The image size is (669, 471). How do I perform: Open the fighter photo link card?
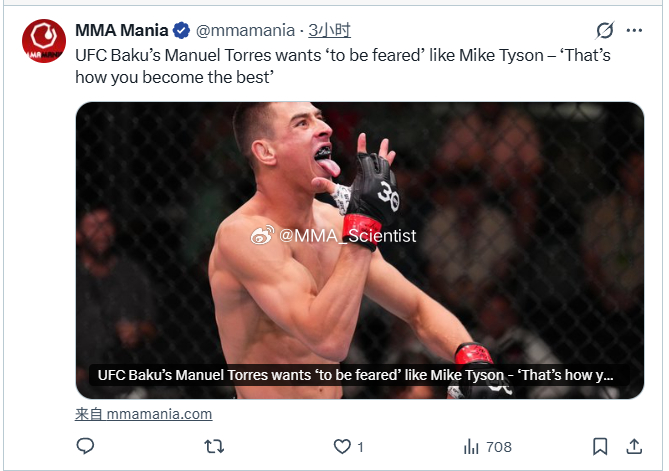coord(360,250)
